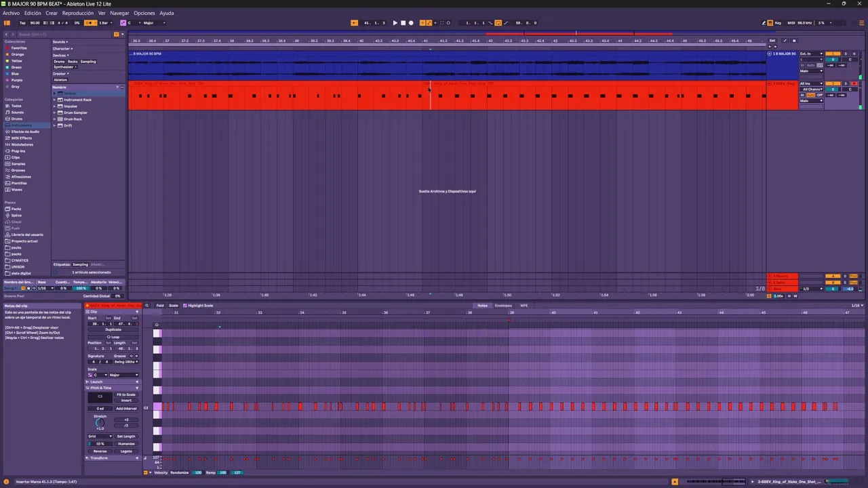Open the Swing 16ths groove dropdown
Screen dimensions: 868x488
pyautogui.click(x=126, y=362)
